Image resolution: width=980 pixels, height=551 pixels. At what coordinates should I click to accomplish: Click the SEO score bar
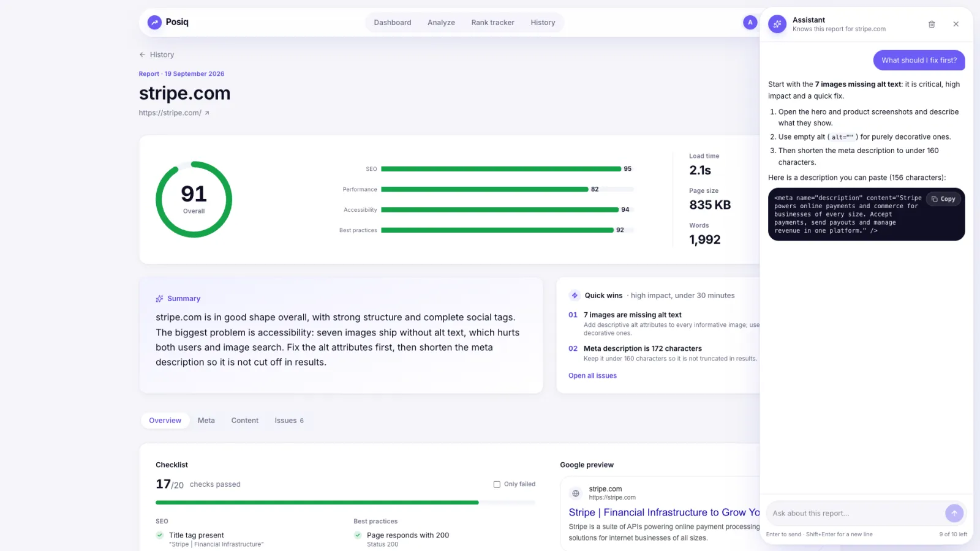507,169
